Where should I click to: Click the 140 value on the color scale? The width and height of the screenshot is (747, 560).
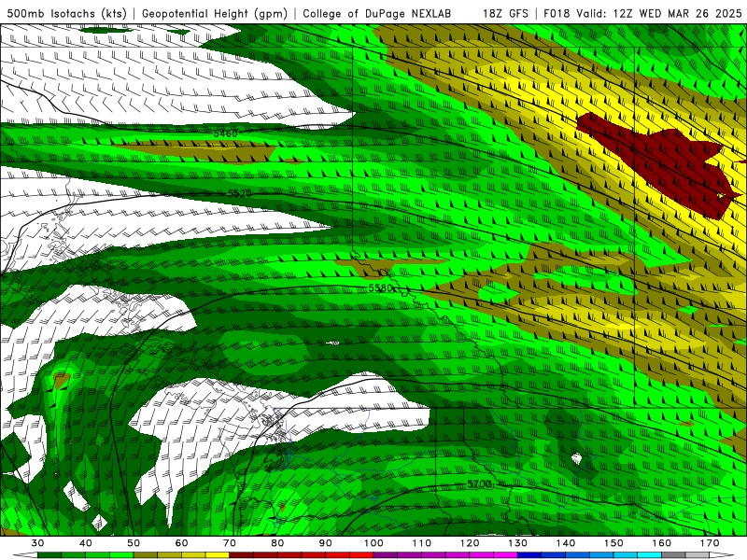pyautogui.click(x=566, y=543)
